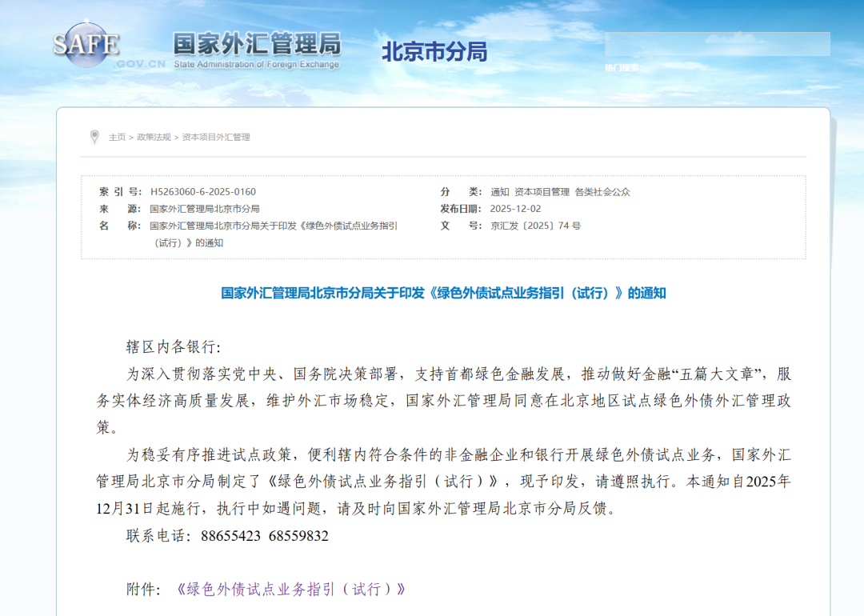Click the source value 国家外汇管理局北京市分局

(205, 209)
